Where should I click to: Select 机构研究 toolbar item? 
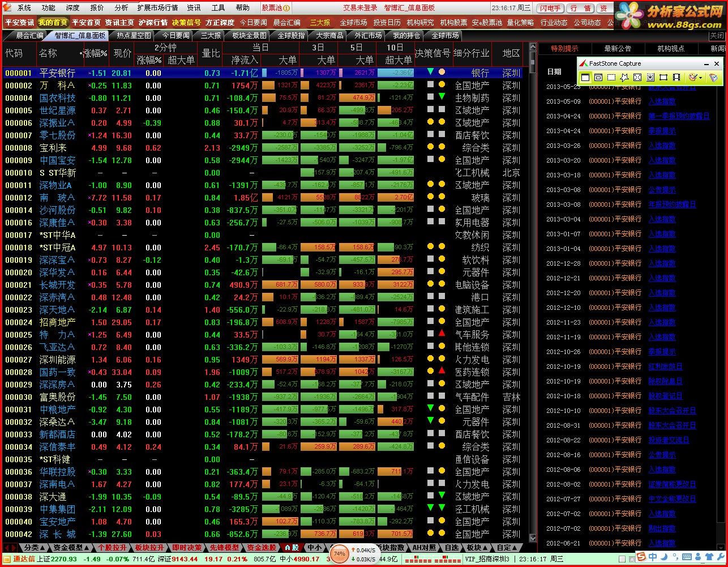[x=420, y=23]
